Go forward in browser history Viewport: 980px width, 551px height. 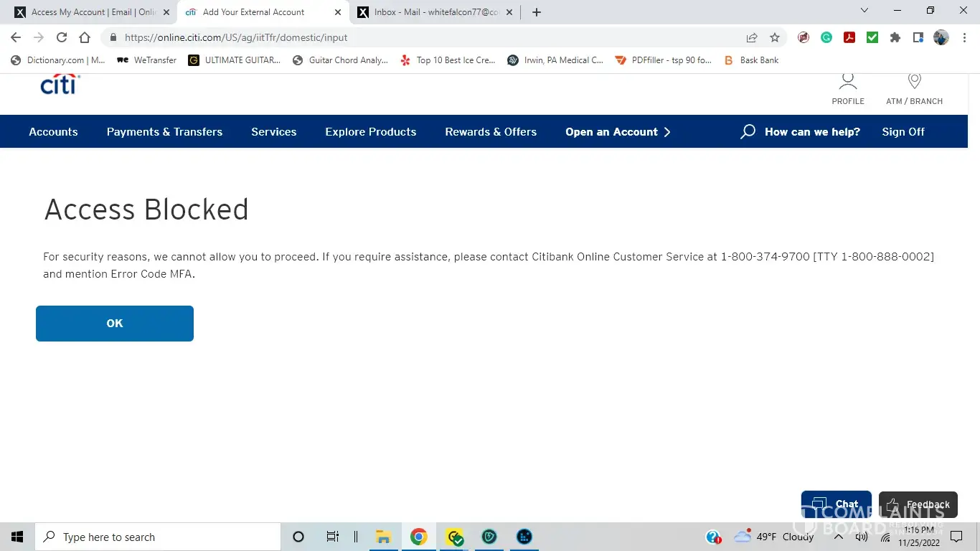pos(39,37)
